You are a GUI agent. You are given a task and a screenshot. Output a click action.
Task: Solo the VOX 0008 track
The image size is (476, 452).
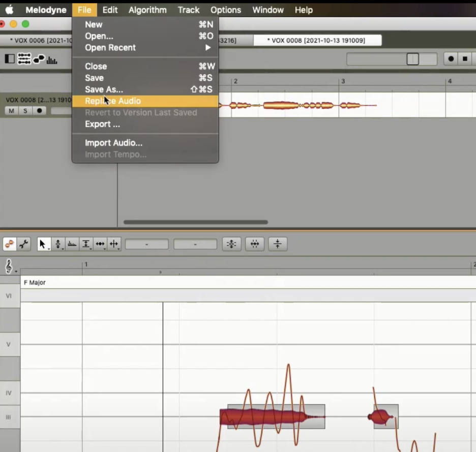click(x=25, y=111)
